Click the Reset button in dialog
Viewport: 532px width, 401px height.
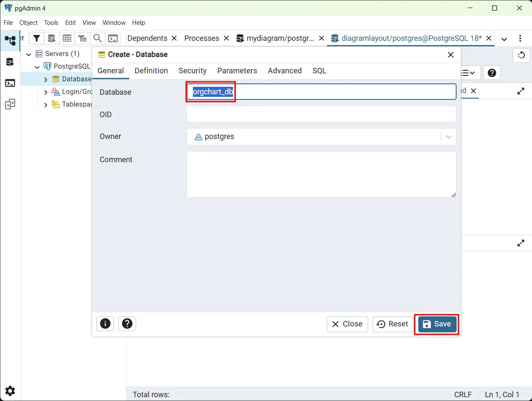click(x=393, y=324)
